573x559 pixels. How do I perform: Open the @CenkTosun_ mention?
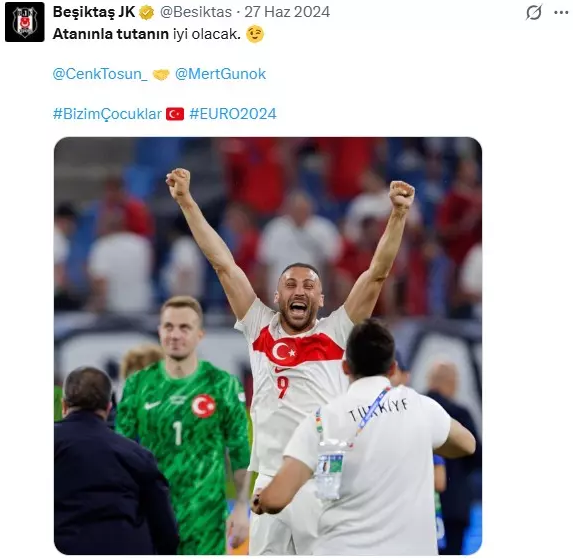tap(100, 74)
